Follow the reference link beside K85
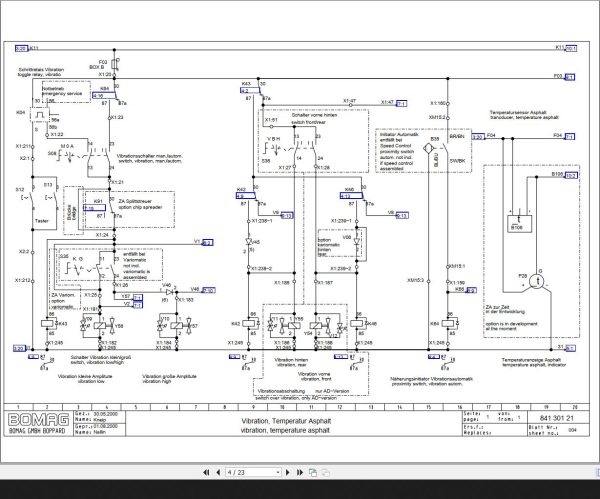 [x=471, y=290]
